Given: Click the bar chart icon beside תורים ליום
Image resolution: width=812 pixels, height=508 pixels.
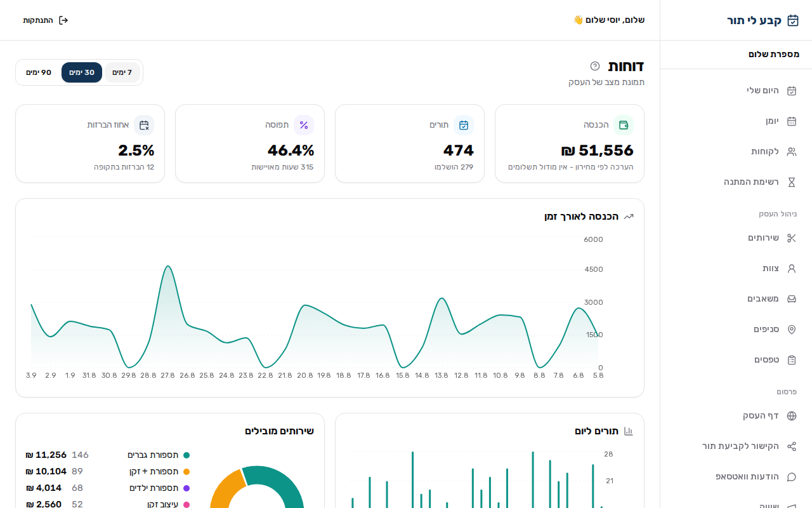Looking at the screenshot, I should 629,431.
